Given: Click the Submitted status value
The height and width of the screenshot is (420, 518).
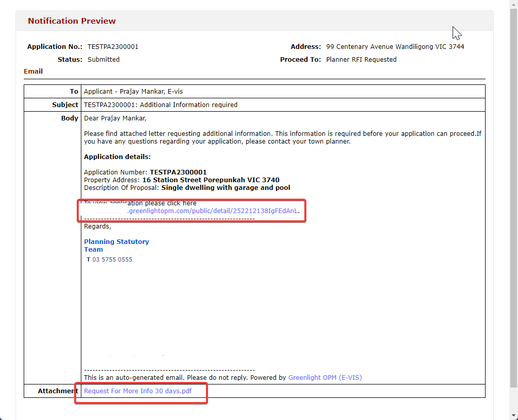Looking at the screenshot, I should (x=103, y=60).
